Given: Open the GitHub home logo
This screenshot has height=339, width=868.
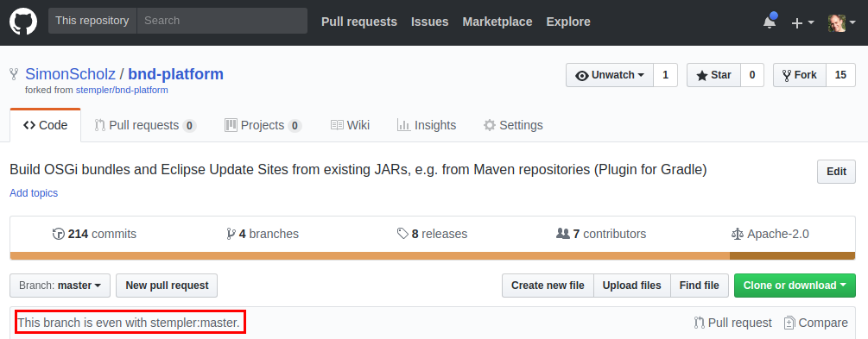Looking at the screenshot, I should pyautogui.click(x=23, y=22).
